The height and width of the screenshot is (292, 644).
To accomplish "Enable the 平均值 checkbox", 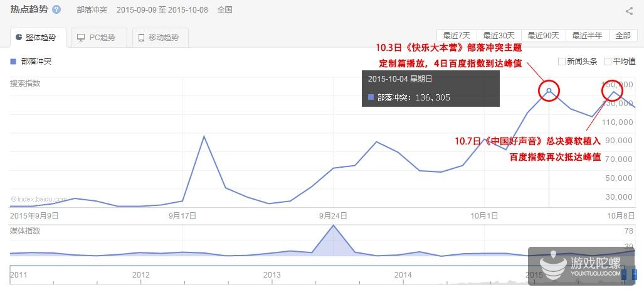I will 607,62.
